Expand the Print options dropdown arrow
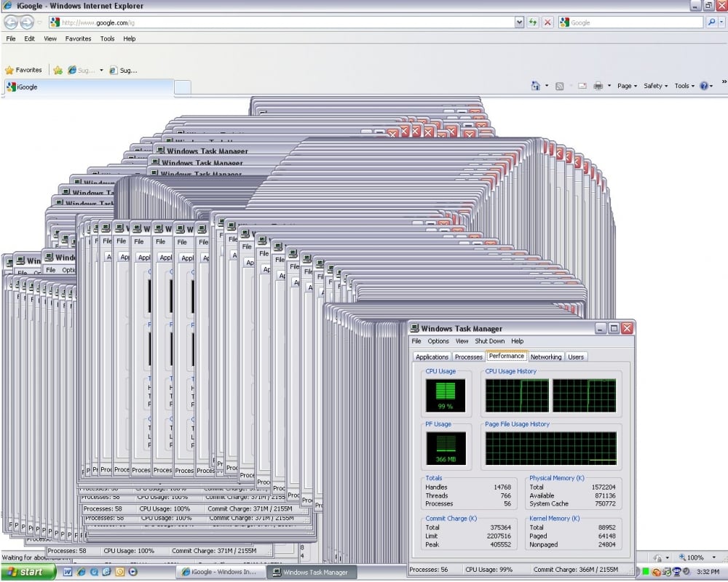The height and width of the screenshot is (582, 728). tap(609, 86)
